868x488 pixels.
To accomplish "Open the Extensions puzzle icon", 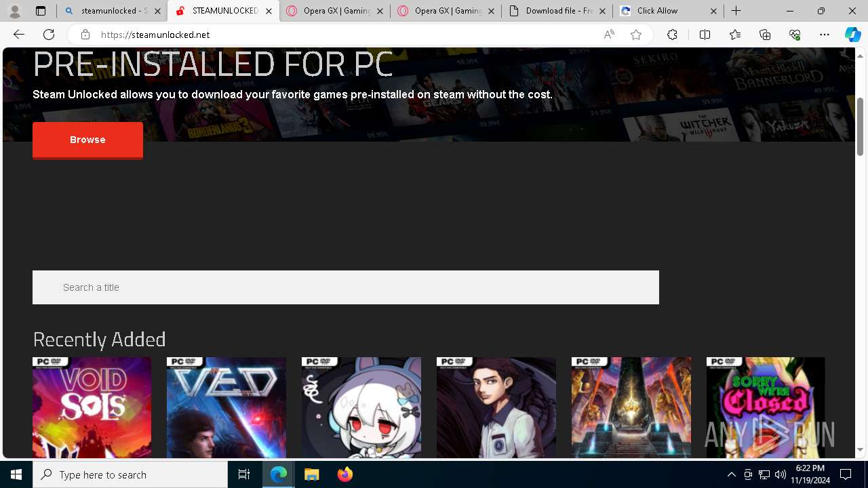I will click(672, 35).
